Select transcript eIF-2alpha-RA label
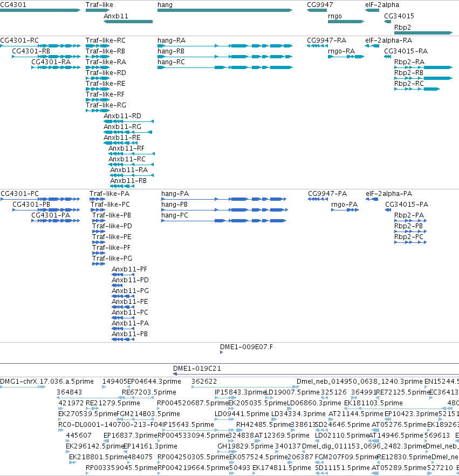The image size is (459, 476). pos(389,40)
